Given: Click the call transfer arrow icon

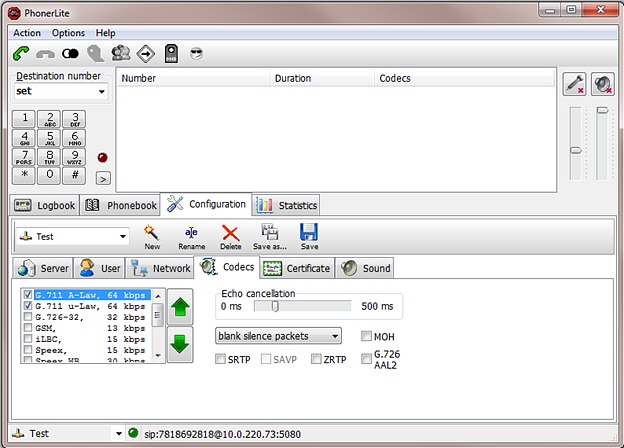Looking at the screenshot, I should point(146,54).
